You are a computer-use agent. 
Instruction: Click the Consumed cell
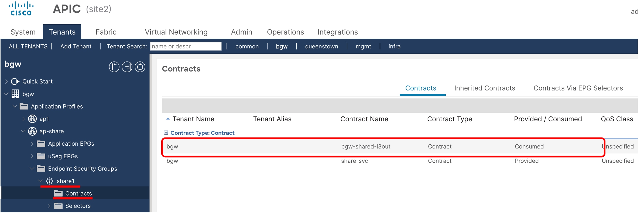pos(529,146)
